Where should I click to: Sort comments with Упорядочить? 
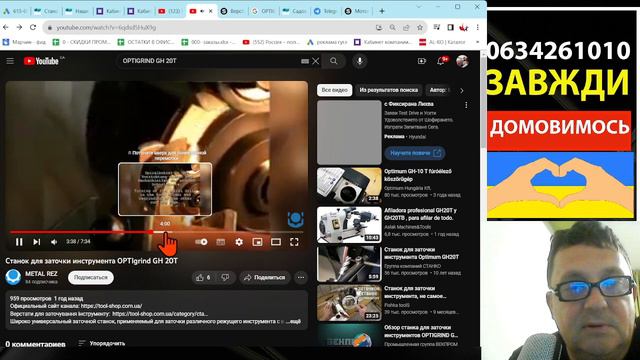102,343
